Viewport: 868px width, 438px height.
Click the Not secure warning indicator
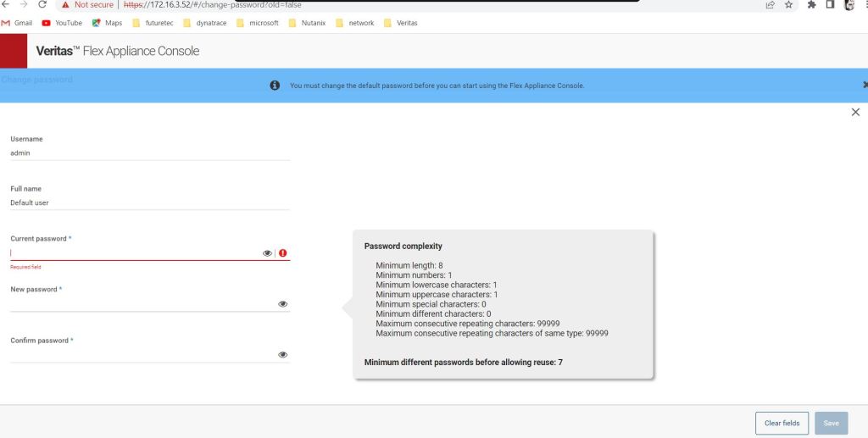(88, 5)
